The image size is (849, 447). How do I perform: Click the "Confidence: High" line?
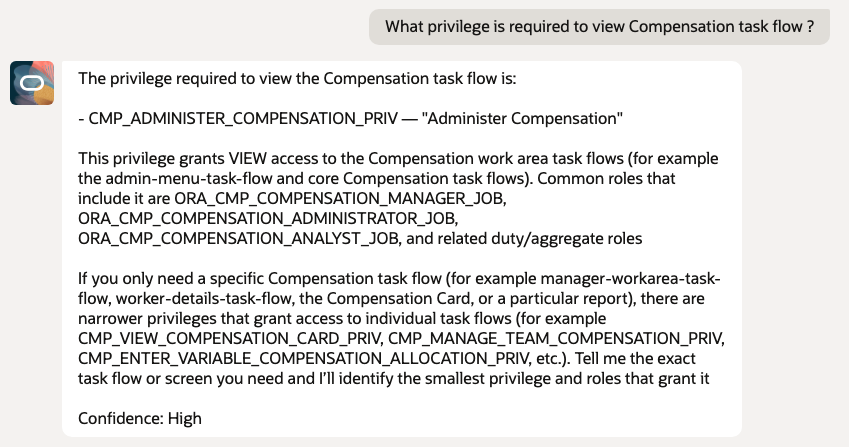tap(140, 418)
